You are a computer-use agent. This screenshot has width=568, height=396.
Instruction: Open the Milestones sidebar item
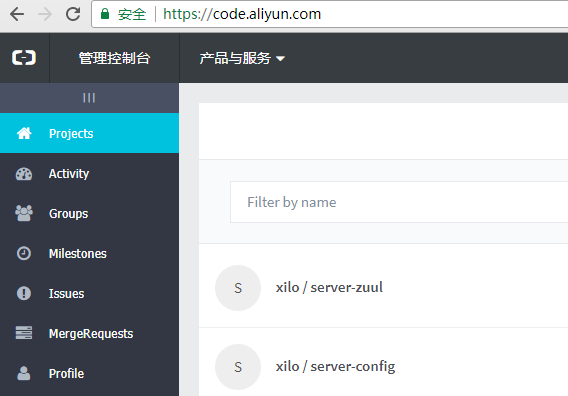tap(89, 253)
